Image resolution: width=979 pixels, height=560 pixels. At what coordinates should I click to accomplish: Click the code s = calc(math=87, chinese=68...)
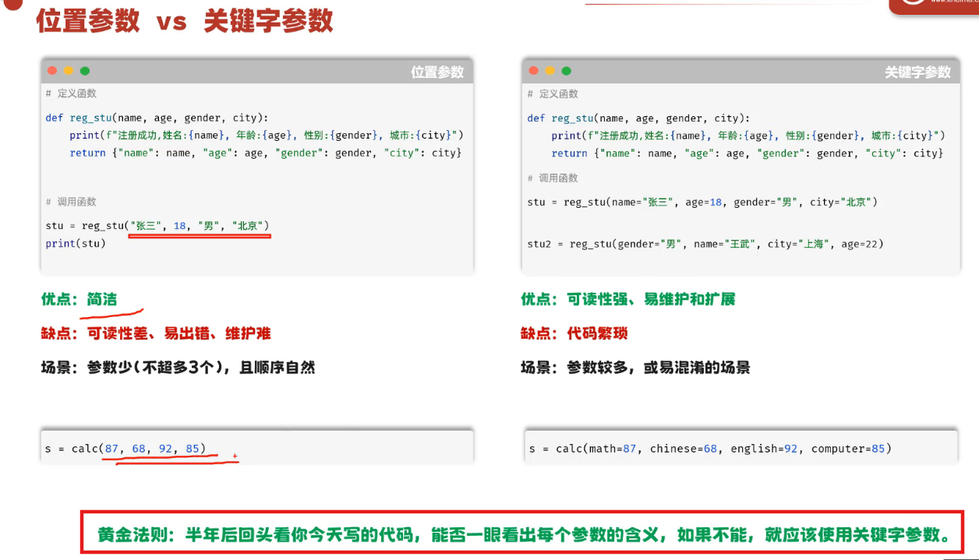pos(710,449)
